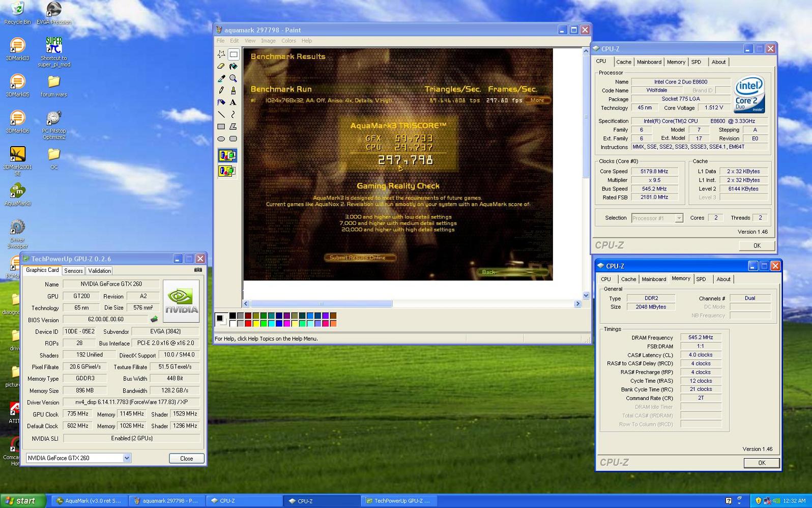Click OK in the CPU-Z memory timings window
Viewport: 812px width, 508px height.
click(762, 463)
